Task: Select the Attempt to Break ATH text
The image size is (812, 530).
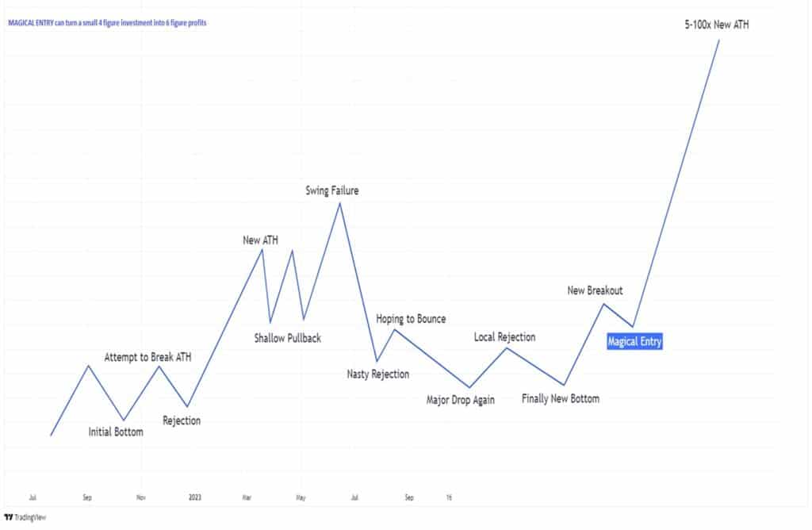Action: click(x=147, y=357)
